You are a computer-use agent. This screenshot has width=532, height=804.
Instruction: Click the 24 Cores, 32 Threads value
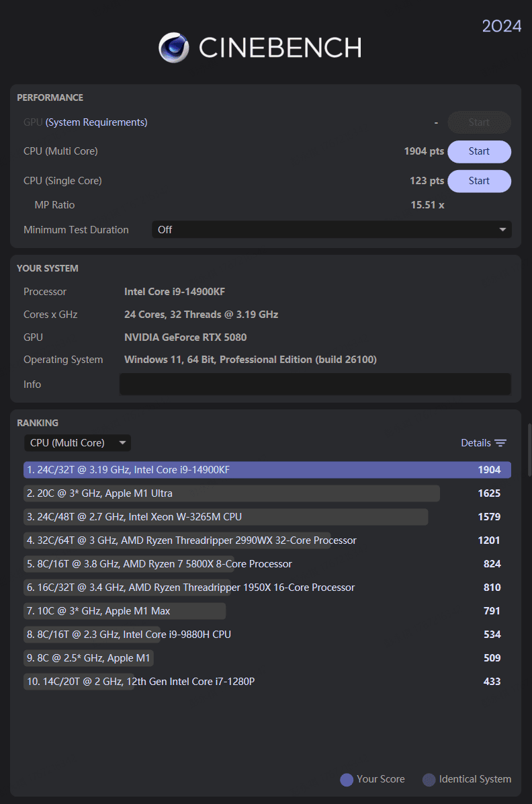(x=201, y=315)
